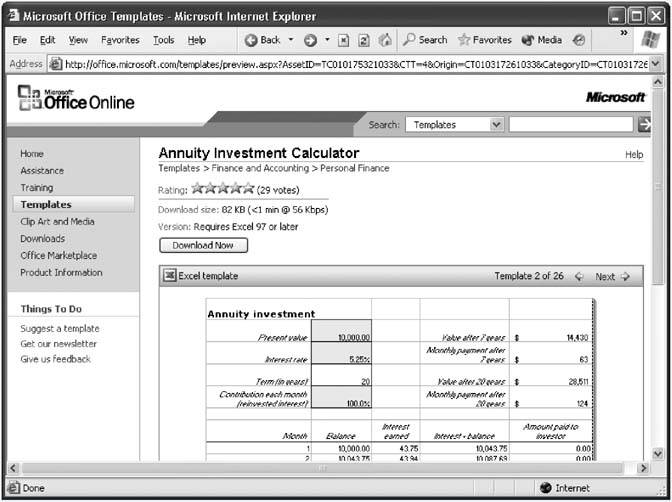Open the Clip Art and Media link
Image resolution: width=672 pixels, height=502 pixels.
(57, 222)
